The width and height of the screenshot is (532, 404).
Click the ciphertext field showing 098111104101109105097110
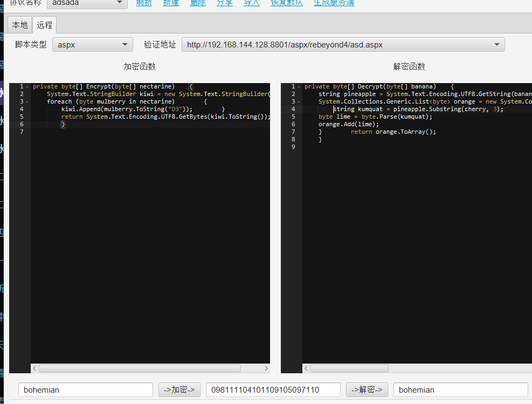click(273, 389)
